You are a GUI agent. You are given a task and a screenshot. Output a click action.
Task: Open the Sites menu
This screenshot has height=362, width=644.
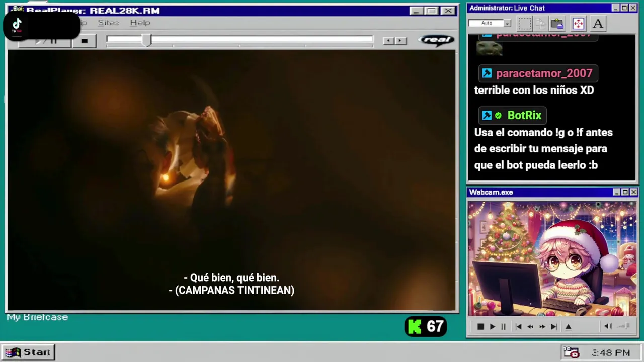pyautogui.click(x=108, y=23)
